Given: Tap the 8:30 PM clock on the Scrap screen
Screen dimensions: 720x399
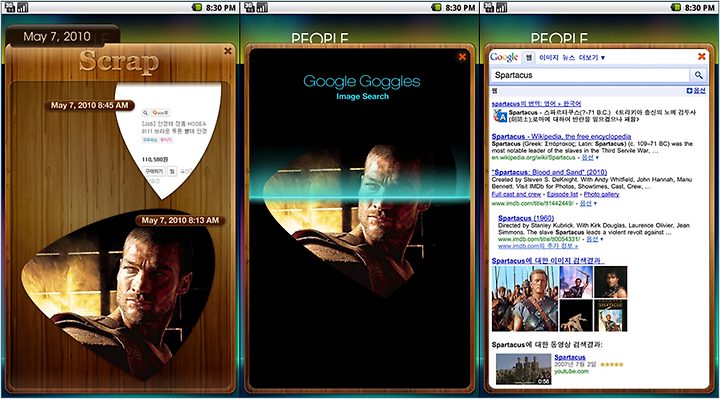Looking at the screenshot, I should tap(221, 8).
